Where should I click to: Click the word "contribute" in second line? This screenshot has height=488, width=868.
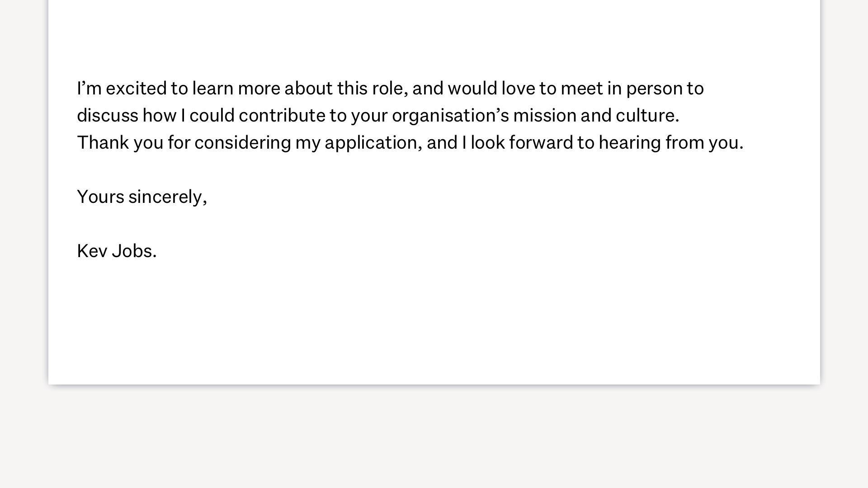coord(282,116)
